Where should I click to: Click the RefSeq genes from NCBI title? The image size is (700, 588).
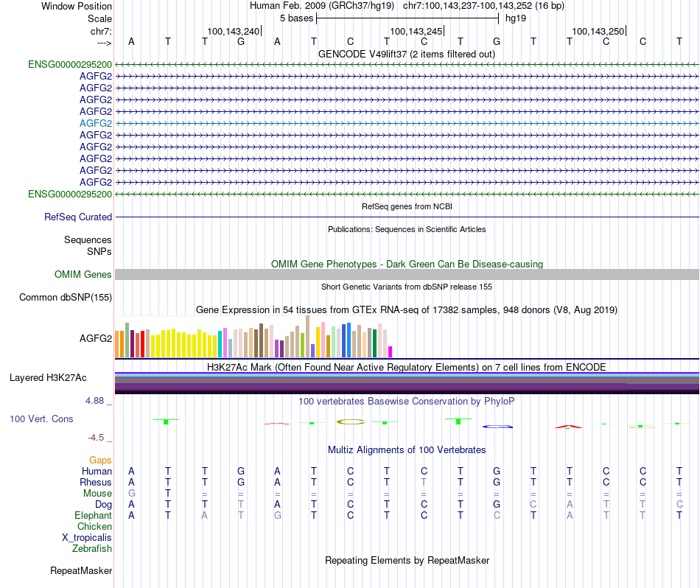click(x=407, y=207)
